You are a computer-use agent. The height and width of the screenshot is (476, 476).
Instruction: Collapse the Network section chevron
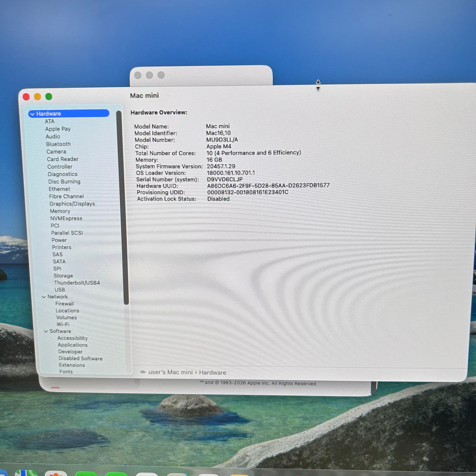(x=44, y=297)
